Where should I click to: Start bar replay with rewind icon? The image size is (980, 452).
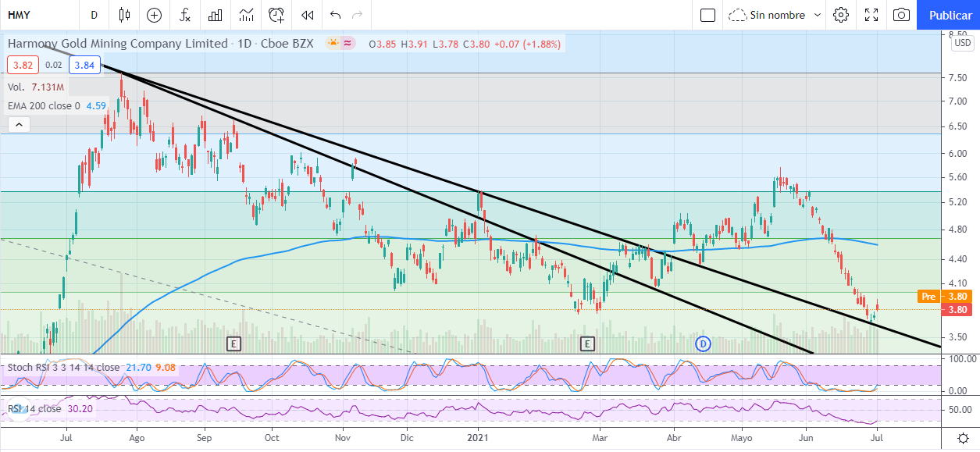308,15
